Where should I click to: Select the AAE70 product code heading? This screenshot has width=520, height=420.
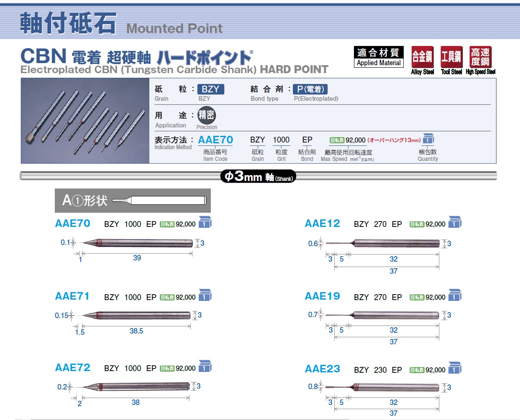pos(73,224)
